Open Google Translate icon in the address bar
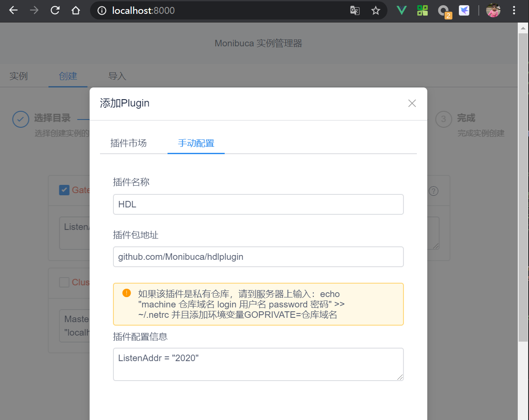This screenshot has height=420, width=529. click(355, 10)
